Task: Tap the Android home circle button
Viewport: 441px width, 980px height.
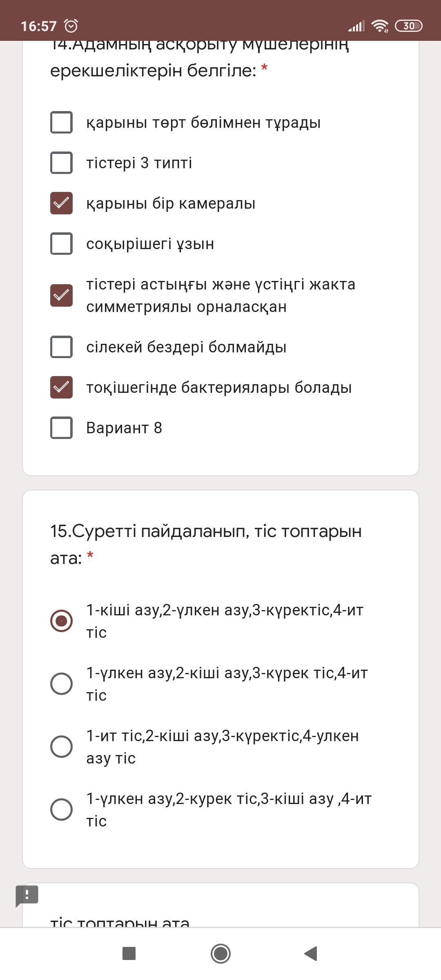Action: click(220, 954)
